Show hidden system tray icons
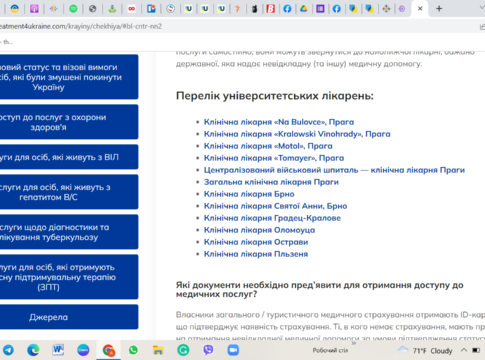 click(x=464, y=350)
